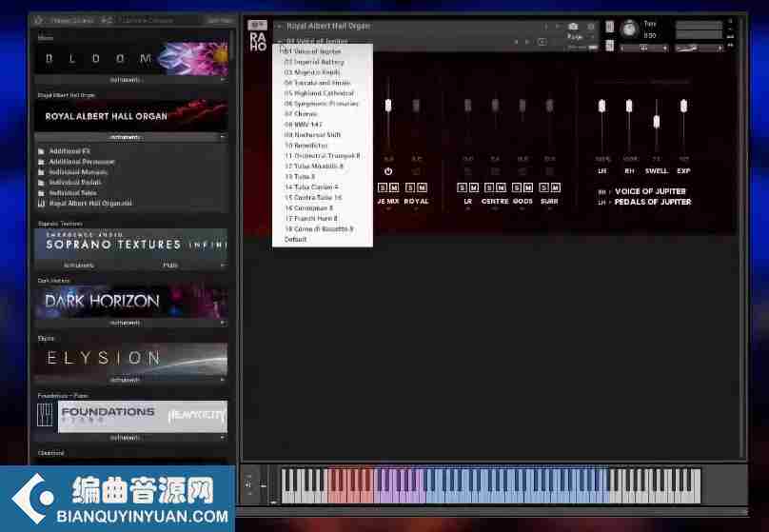Screen dimensions: 769x532
Task: Click the Elysion library banner
Action: coord(131,359)
